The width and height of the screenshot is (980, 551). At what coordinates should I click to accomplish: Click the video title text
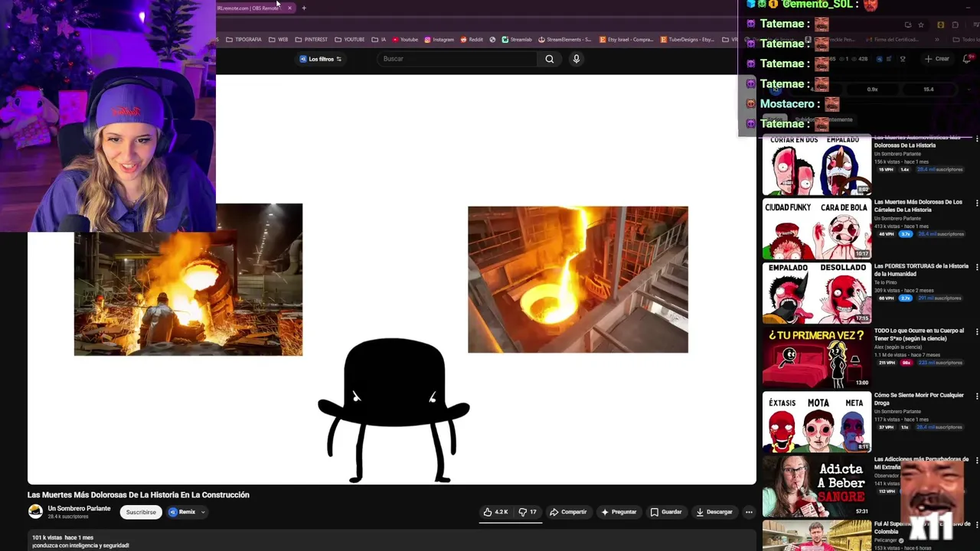point(139,495)
